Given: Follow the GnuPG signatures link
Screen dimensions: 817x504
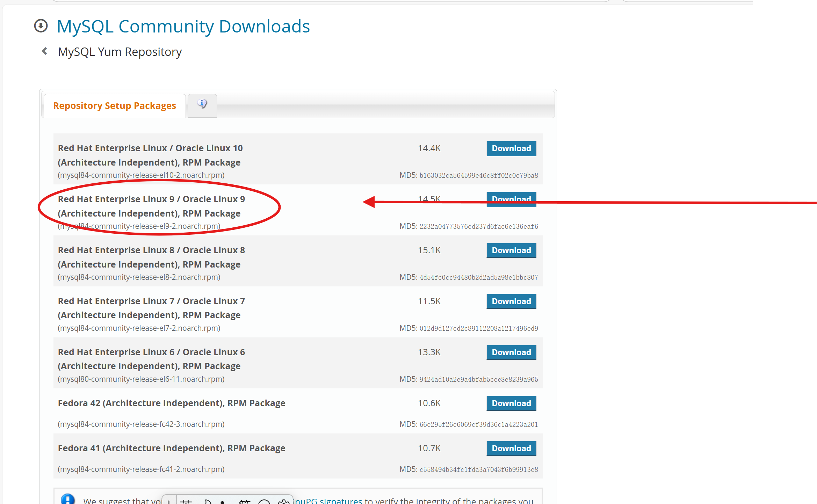Looking at the screenshot, I should coord(327,501).
